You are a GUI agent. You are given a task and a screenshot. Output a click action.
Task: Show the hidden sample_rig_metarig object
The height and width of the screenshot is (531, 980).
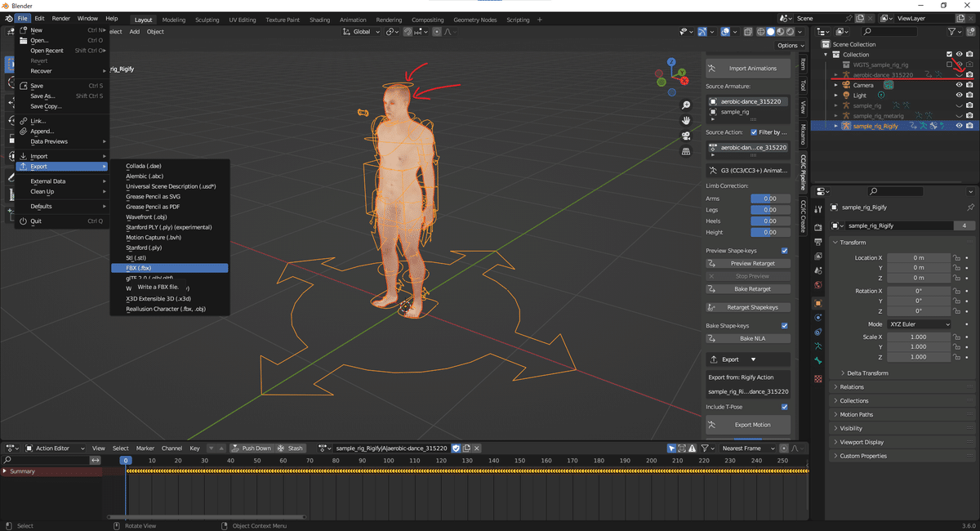coord(959,116)
